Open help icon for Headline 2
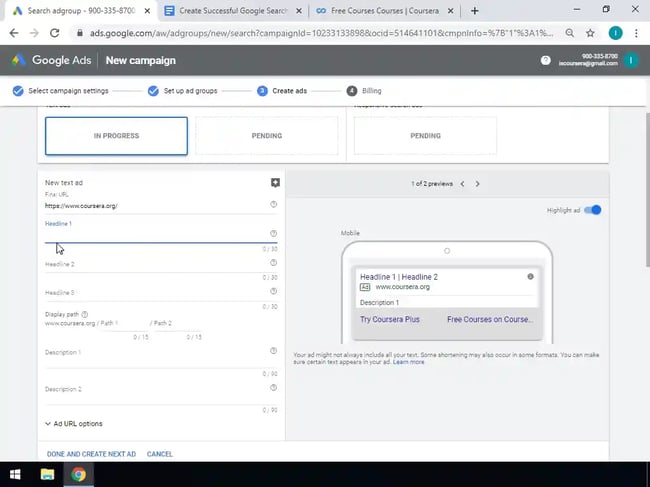 [274, 262]
